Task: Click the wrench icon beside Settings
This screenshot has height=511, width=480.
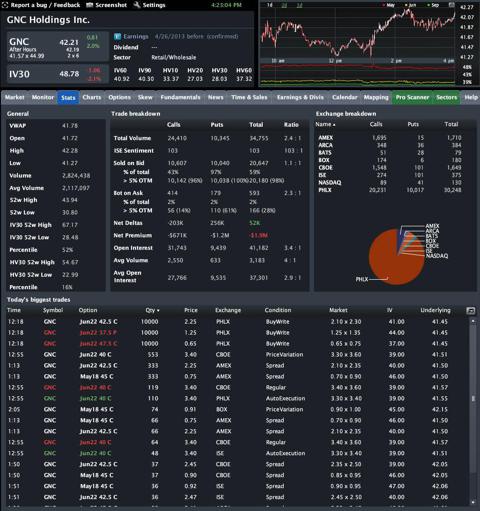Action: 137,5
